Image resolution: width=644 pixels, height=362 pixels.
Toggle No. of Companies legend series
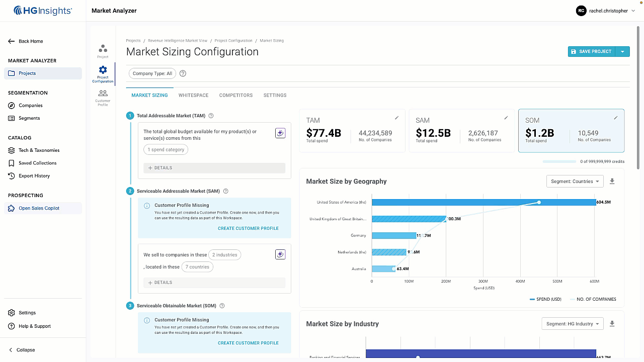[x=593, y=299]
